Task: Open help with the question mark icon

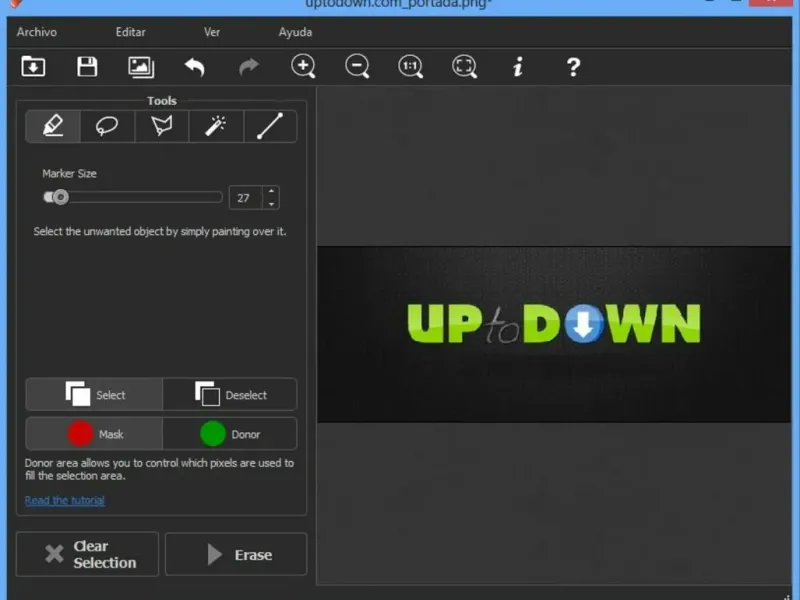Action: (x=573, y=67)
